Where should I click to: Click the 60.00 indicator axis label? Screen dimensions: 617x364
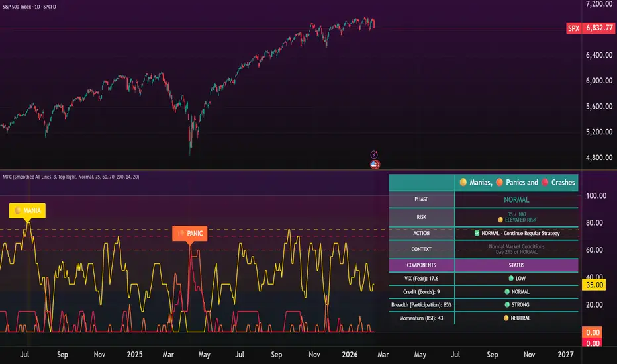(594, 250)
